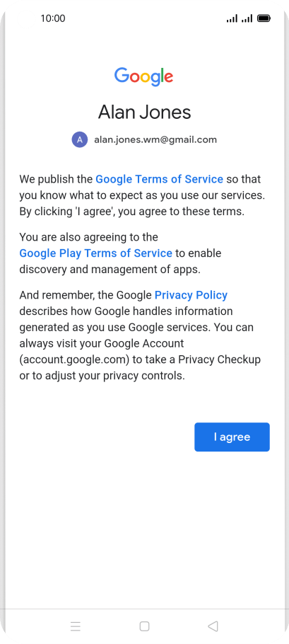This screenshot has height=644, width=289.
Task: Click the blue 'I agree' button
Action: [x=232, y=437]
